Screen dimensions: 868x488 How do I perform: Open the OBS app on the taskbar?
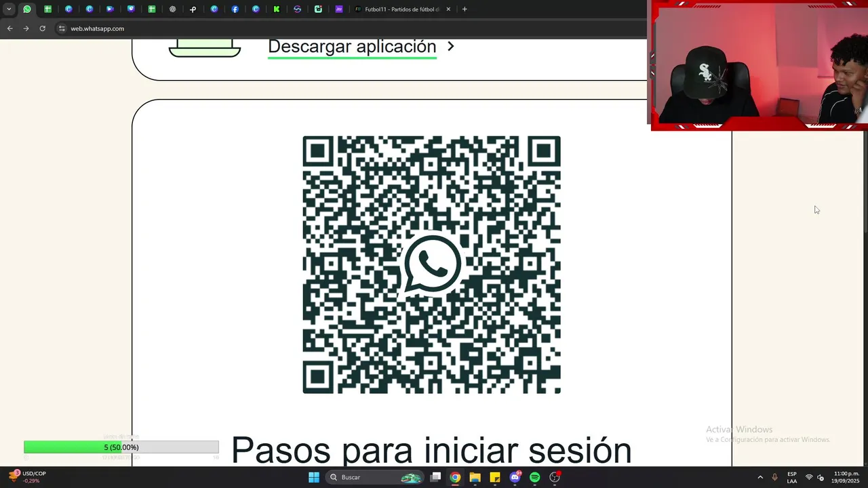[x=555, y=477]
